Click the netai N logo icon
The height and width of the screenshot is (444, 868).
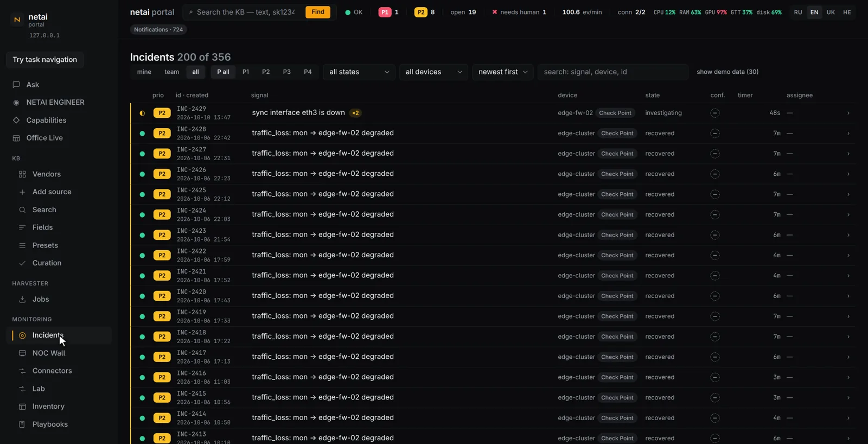click(x=17, y=20)
